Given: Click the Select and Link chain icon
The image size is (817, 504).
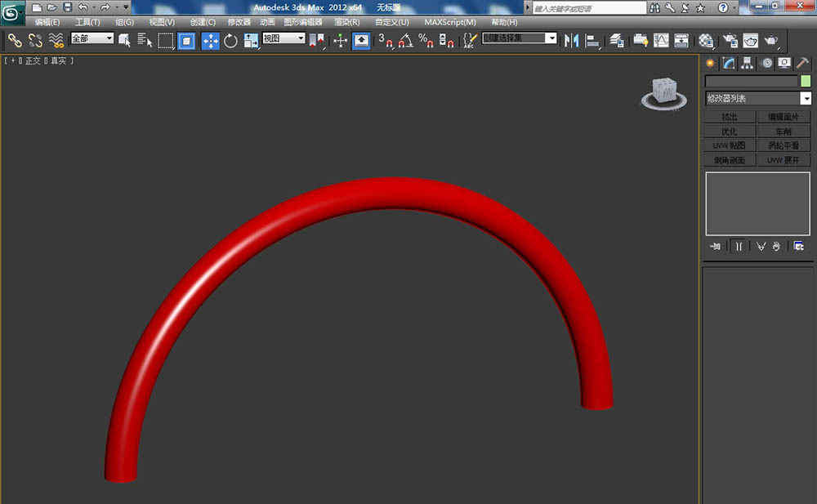Looking at the screenshot, I should click(x=15, y=40).
